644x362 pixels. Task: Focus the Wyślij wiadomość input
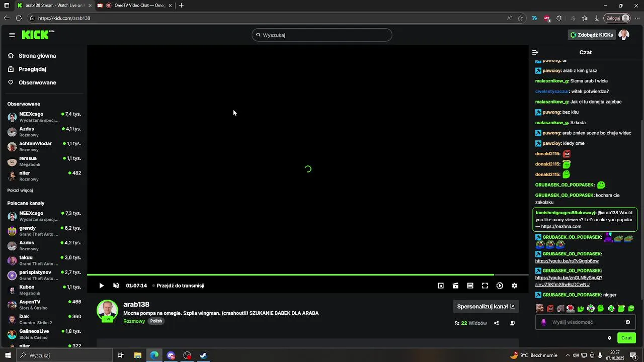586,322
